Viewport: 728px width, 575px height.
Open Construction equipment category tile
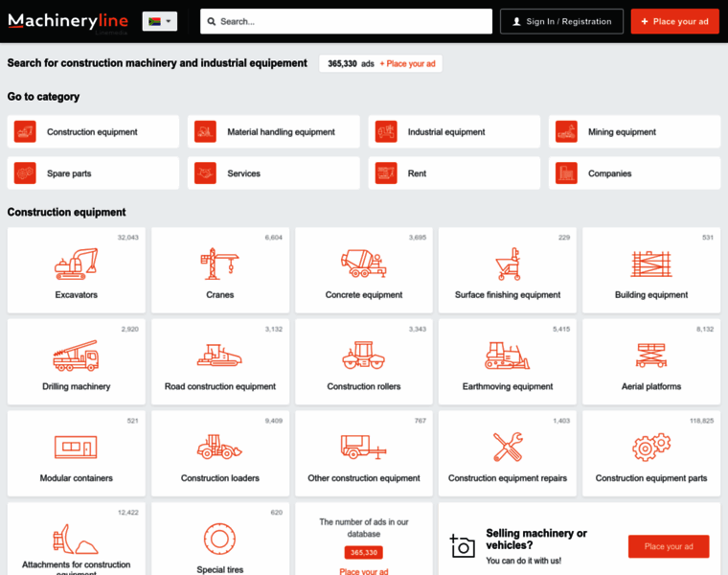click(93, 132)
